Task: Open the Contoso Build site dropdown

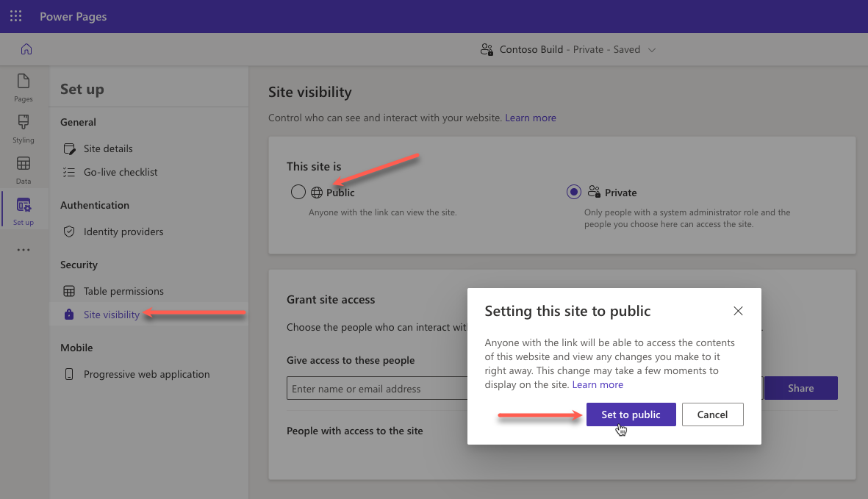Action: tap(652, 49)
